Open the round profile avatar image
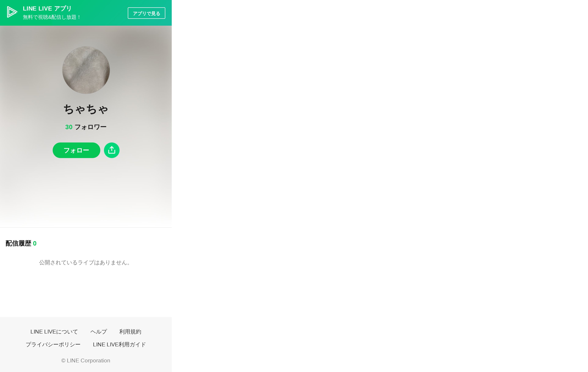 [x=86, y=70]
